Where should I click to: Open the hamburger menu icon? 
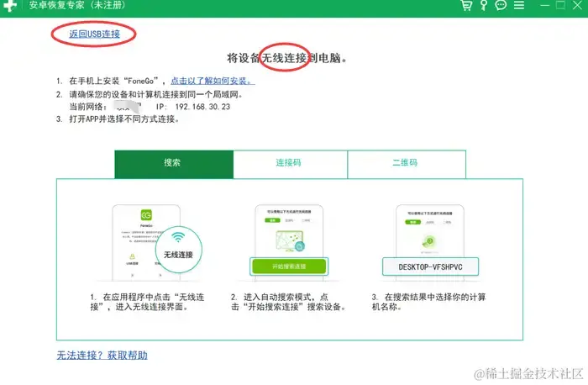coord(519,5)
